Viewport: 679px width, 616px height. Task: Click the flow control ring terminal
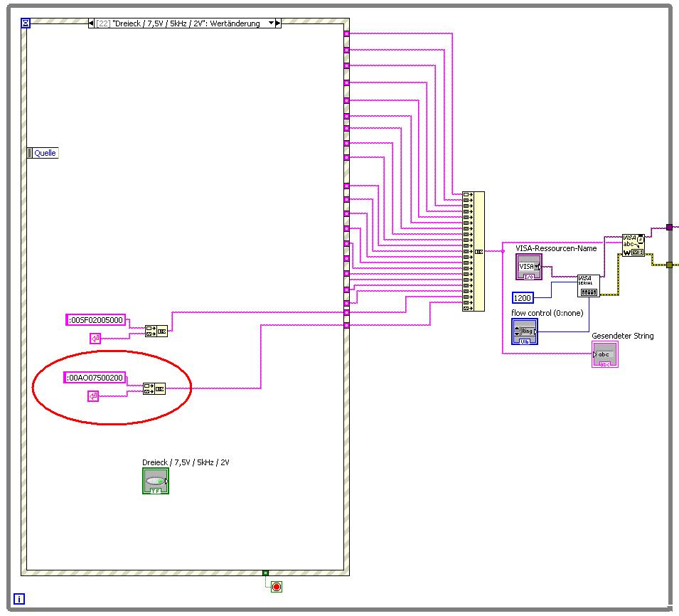click(x=525, y=331)
